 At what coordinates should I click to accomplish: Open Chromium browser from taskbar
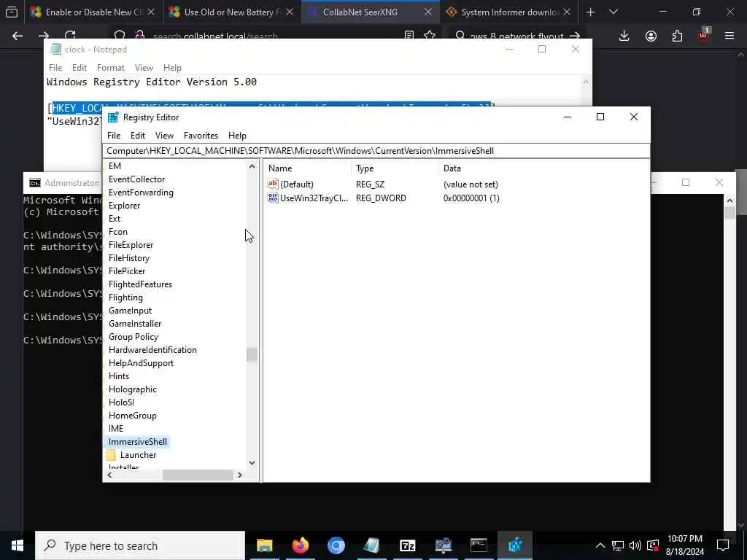pyautogui.click(x=336, y=545)
